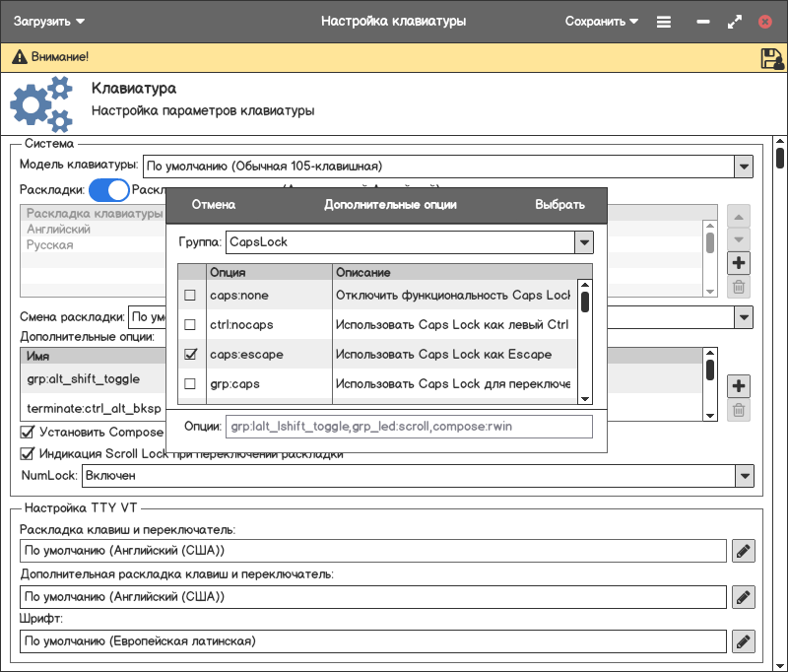Add a new keyboard layout with plus button
Viewport: 788px width, 672px height.
click(x=739, y=263)
